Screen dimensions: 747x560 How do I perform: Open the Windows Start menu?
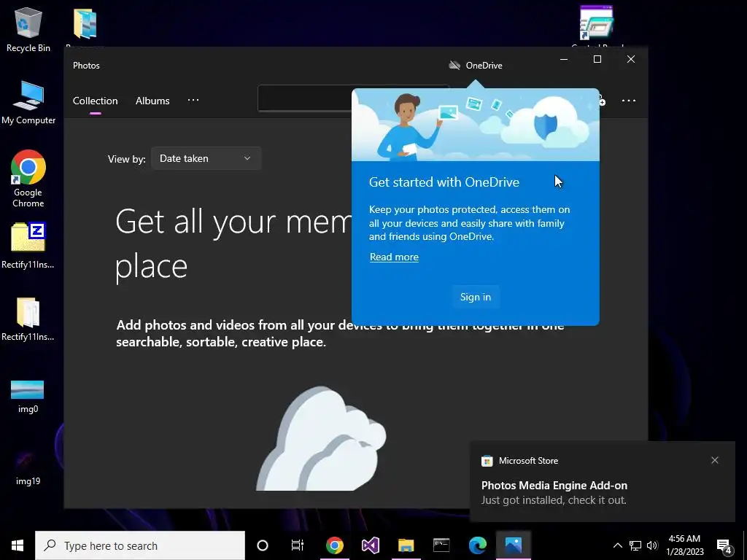coord(18,545)
